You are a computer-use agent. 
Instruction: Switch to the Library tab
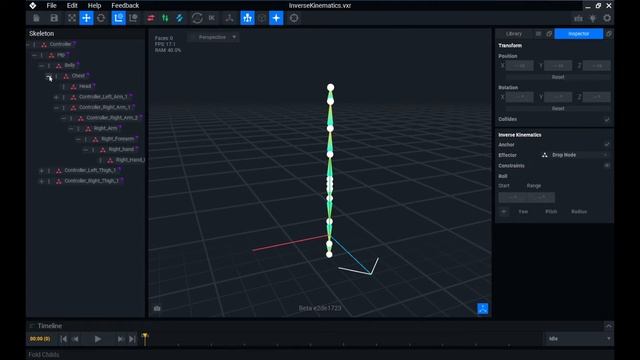(514, 34)
